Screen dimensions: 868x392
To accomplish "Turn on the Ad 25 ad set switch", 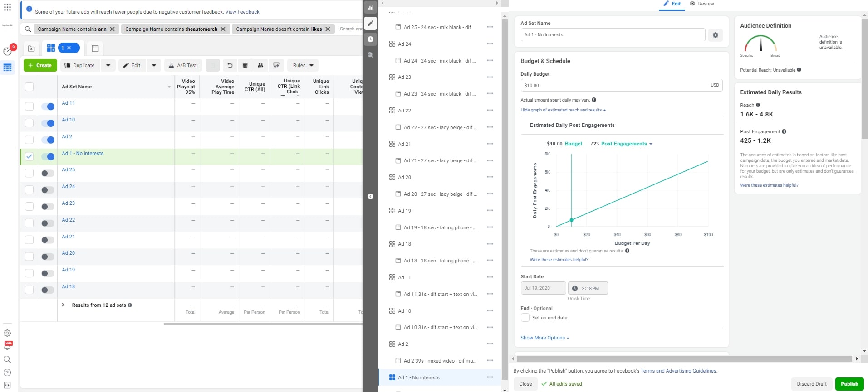I will coord(48,173).
